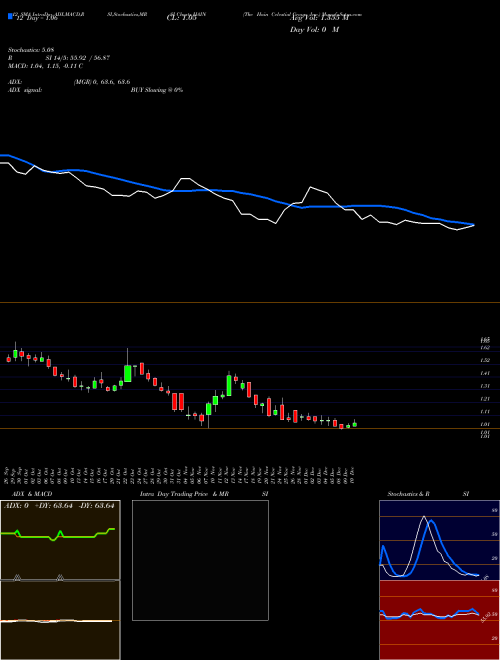500x660 pixels.
Task: Click the green ADX line in the ADX panel
Action: pos(58,535)
